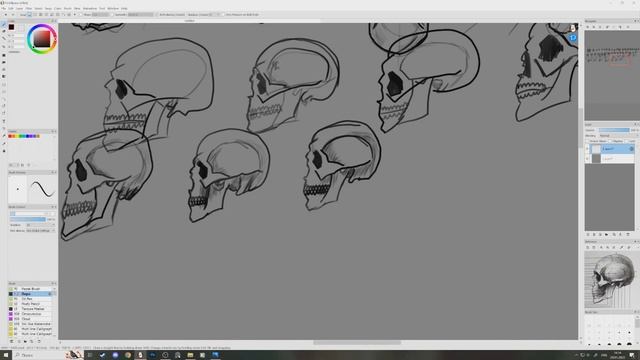Open the Window menu
Screen dimensions: 640x360
click(113, 8)
